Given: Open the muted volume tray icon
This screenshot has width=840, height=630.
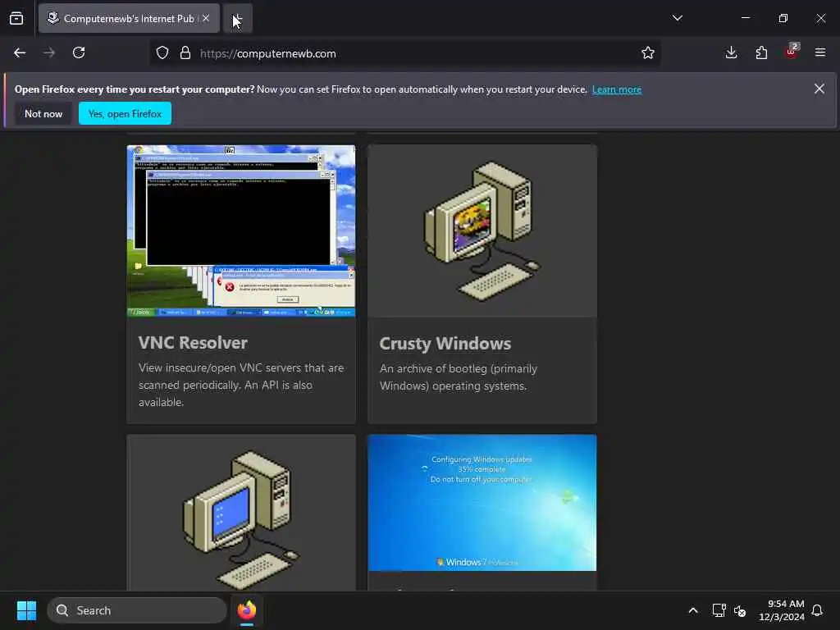Looking at the screenshot, I should click(x=740, y=610).
